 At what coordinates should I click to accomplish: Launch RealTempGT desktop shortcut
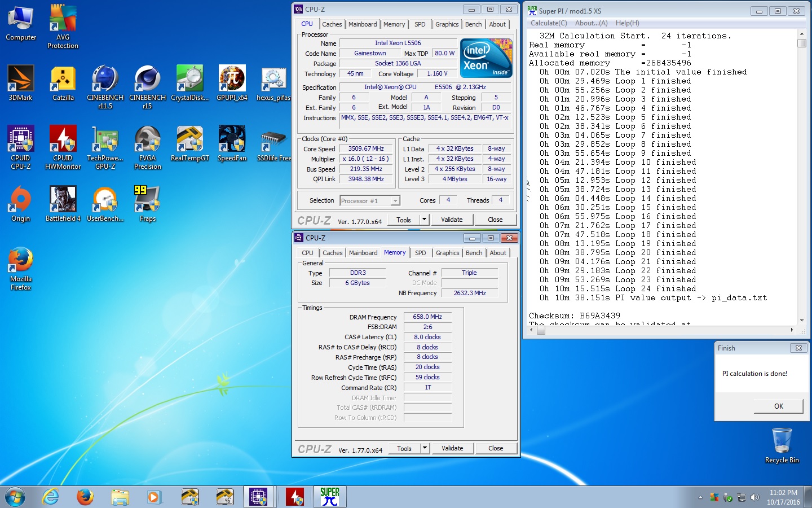click(190, 144)
